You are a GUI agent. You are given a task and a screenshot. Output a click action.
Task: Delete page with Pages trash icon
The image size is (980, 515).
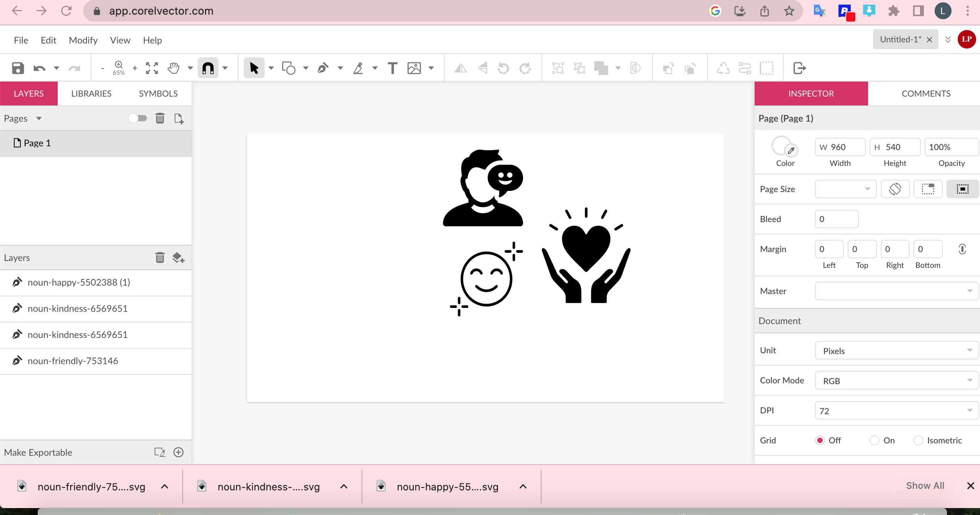tap(160, 118)
